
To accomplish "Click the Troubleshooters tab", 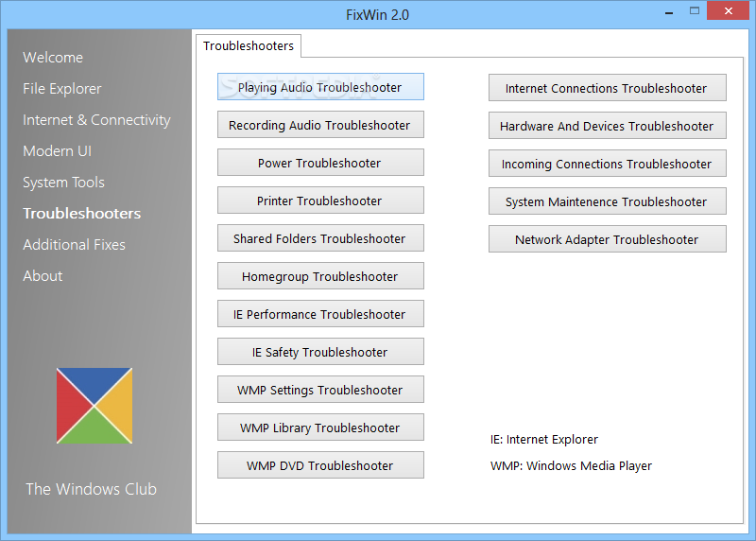I will click(249, 45).
